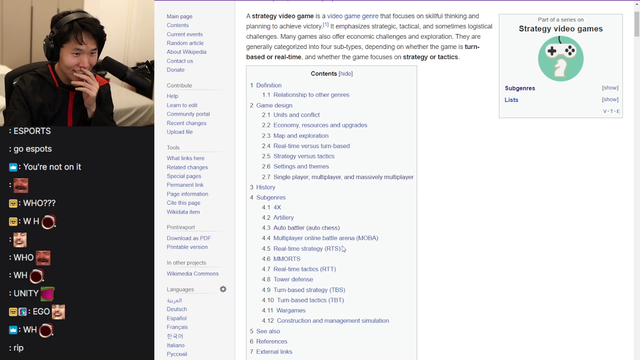This screenshot has width=640, height=360.
Task: Open About Wikipedia link
Action: 186,52
